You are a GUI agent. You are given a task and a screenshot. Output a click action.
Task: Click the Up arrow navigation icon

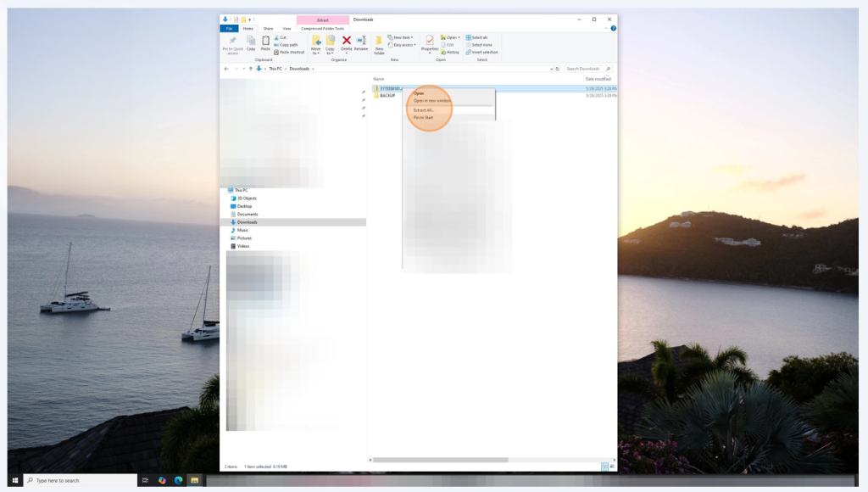click(x=250, y=69)
